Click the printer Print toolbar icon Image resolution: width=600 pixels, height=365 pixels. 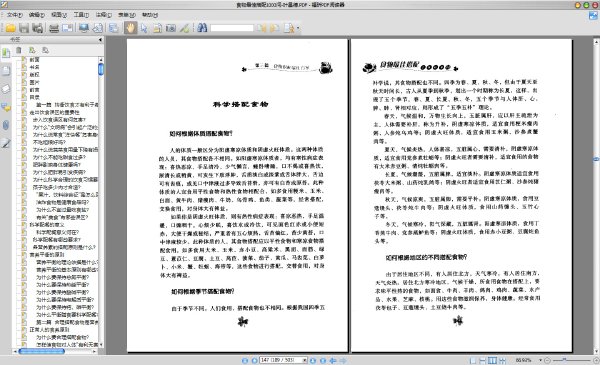click(54, 28)
